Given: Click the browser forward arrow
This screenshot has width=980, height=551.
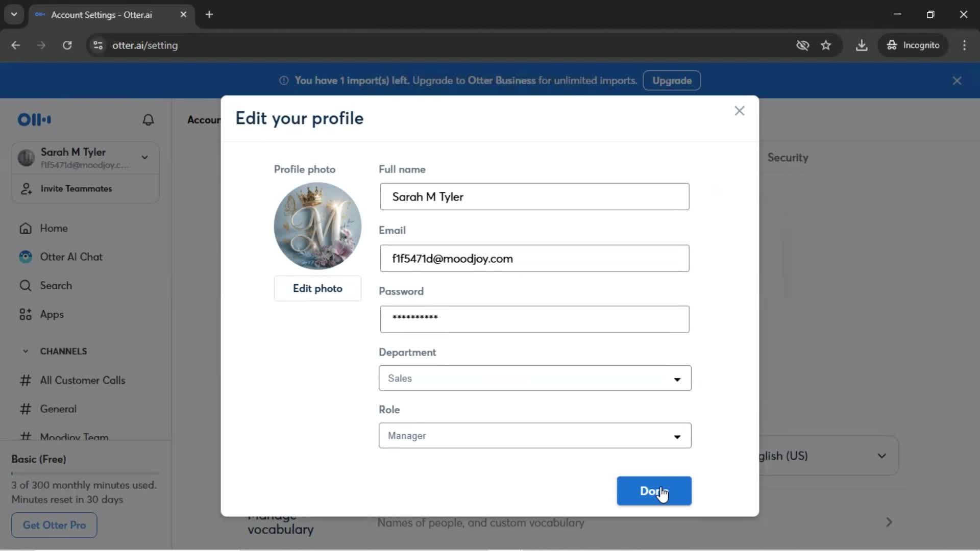Looking at the screenshot, I should click(41, 45).
